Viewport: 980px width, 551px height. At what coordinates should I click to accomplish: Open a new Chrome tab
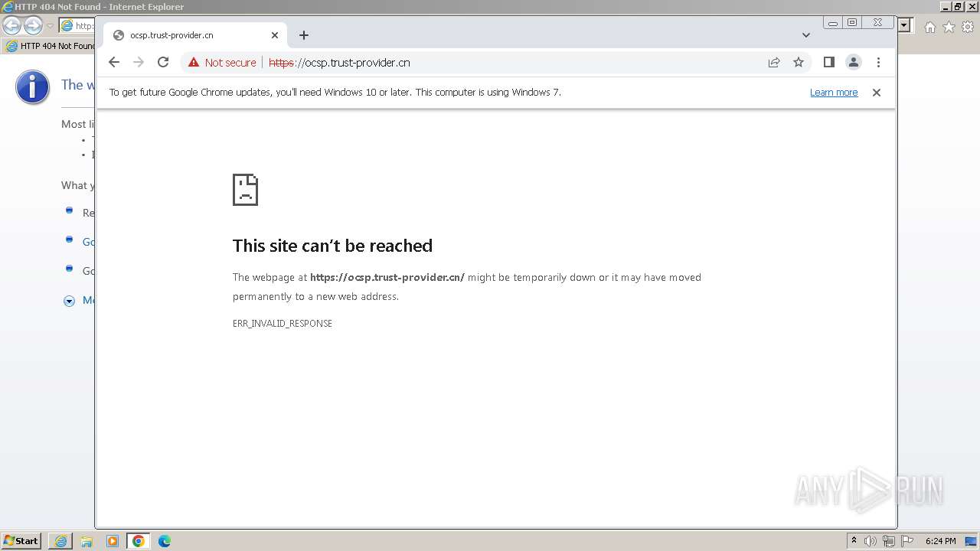(x=304, y=35)
